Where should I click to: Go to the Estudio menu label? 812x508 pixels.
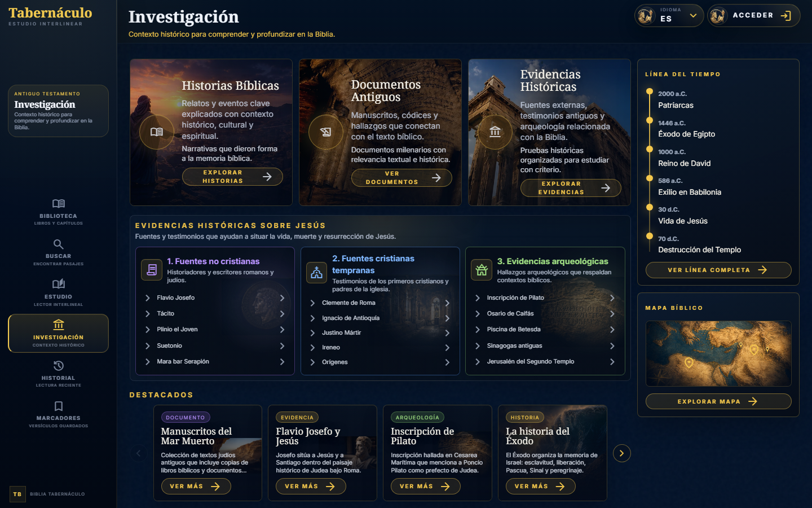pos(58,297)
